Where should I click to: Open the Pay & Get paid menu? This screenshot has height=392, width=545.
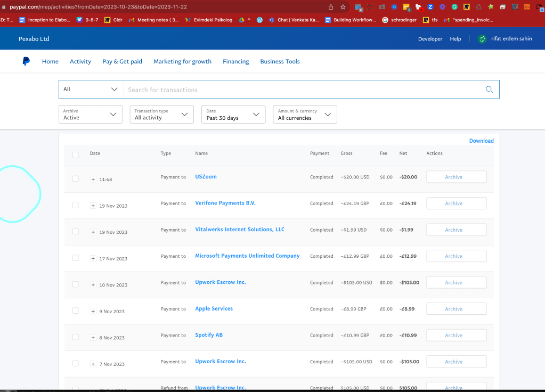tap(122, 61)
